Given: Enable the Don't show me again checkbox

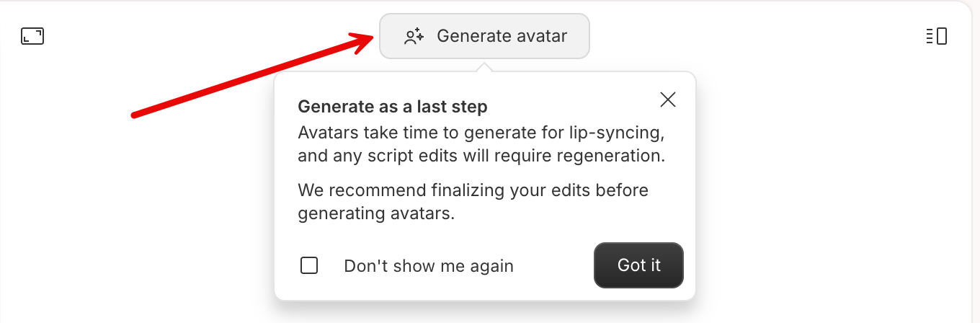Looking at the screenshot, I should pos(309,265).
